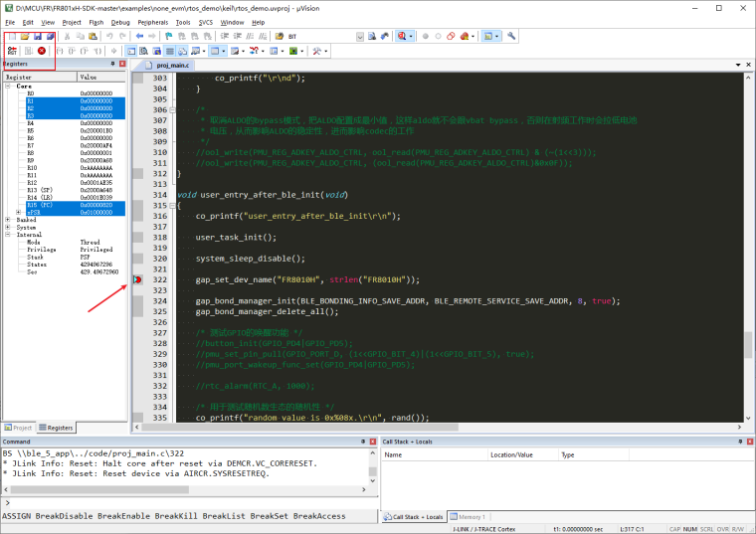Click the Step Into icon
The height and width of the screenshot is (534, 756).
coord(60,51)
